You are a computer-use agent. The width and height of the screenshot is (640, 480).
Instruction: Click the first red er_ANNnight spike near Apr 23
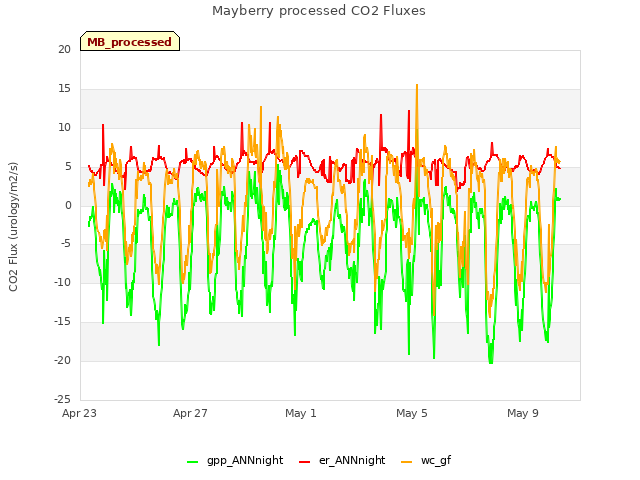[x=103, y=125]
